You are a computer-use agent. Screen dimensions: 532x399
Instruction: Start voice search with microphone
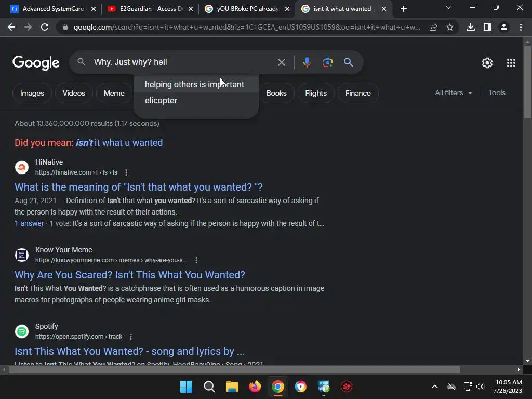307,62
